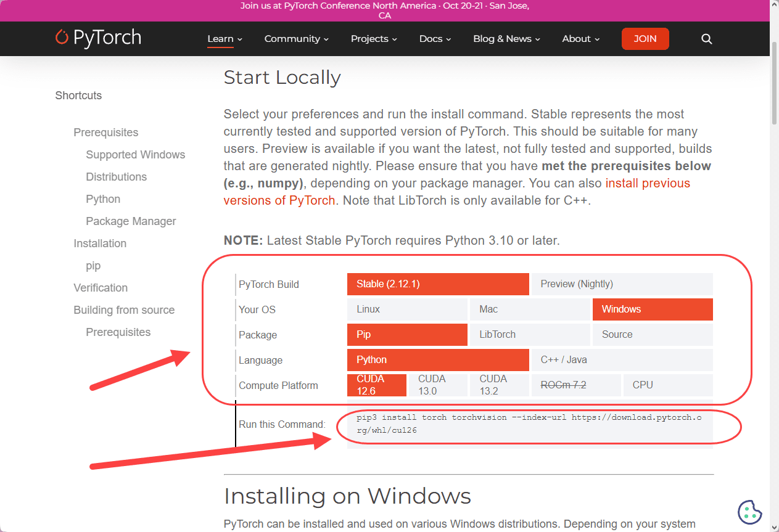The width and height of the screenshot is (779, 532).
Task: Go to Verification shortcut in sidebar
Action: point(101,288)
